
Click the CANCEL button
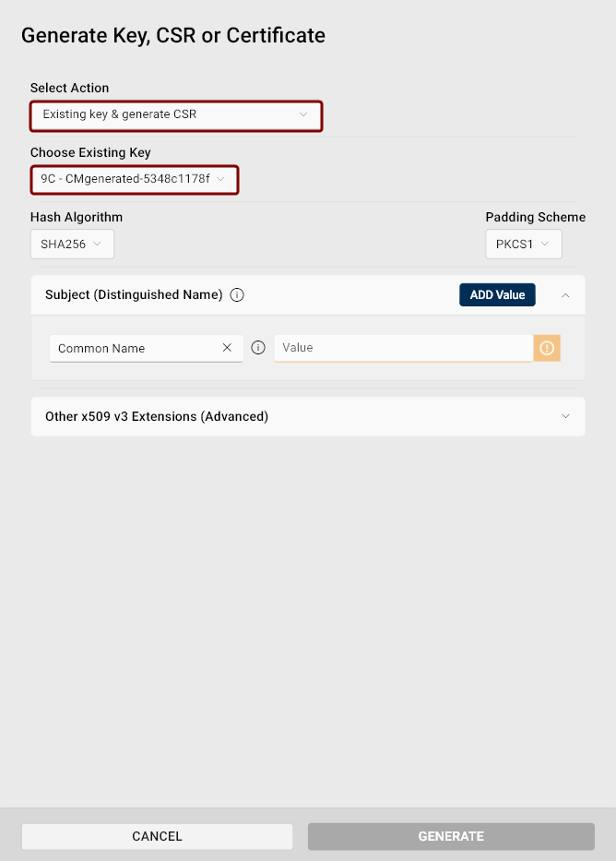(x=157, y=836)
